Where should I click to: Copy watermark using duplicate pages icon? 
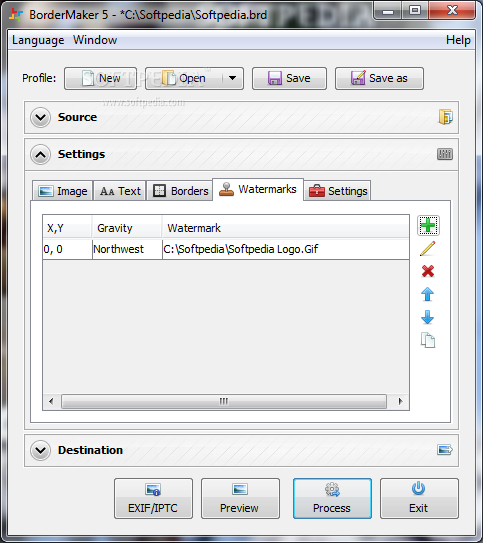point(428,340)
